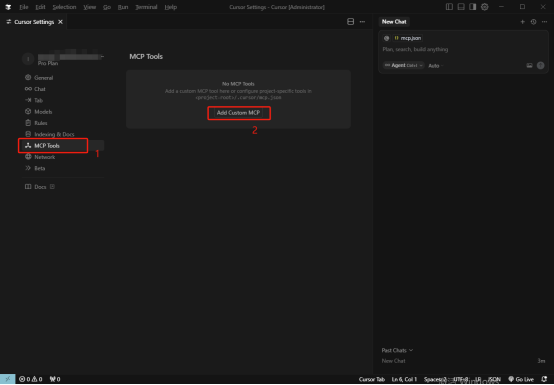The height and width of the screenshot is (385, 554).
Task: Open settings gear in title bar
Action: (x=485, y=7)
